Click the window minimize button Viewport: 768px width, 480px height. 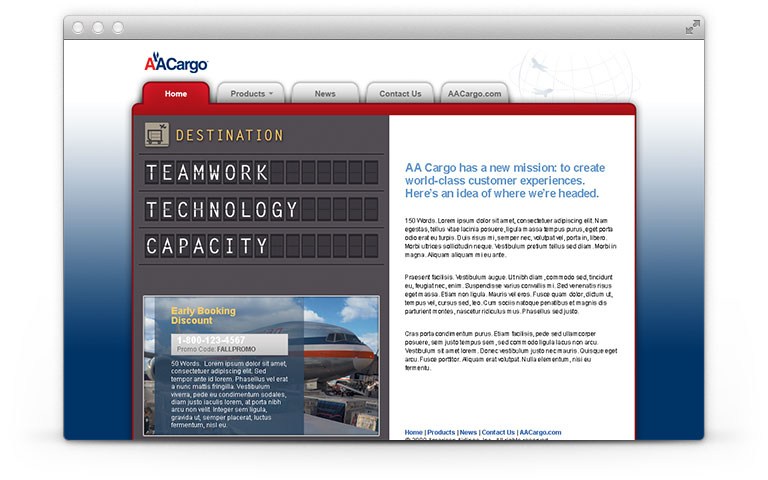(98, 27)
